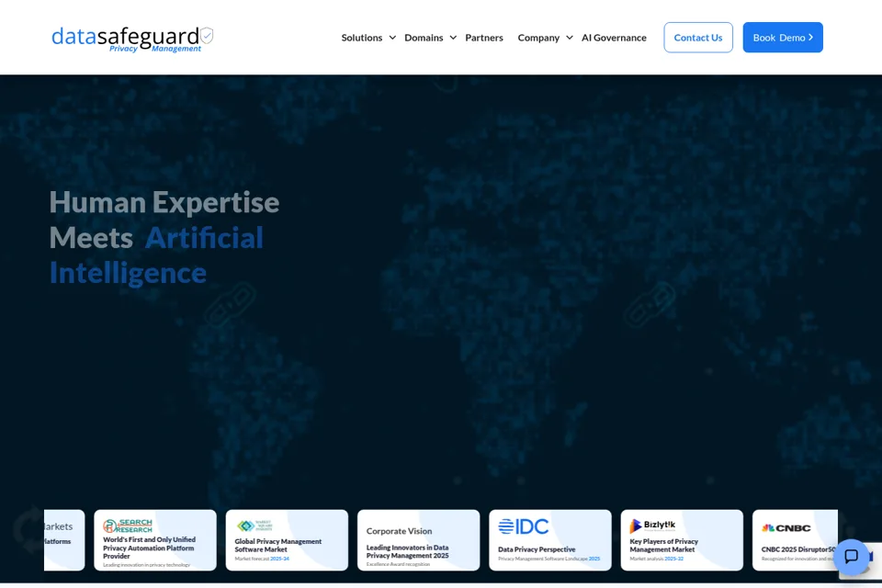Open the chat widget icon
The width and height of the screenshot is (882, 588).
tap(851, 557)
